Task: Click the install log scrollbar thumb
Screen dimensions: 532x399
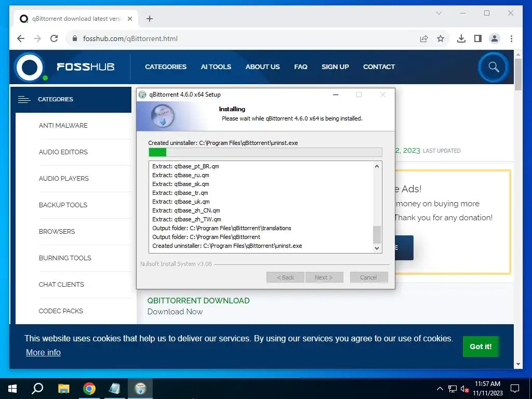Action: tap(377, 235)
